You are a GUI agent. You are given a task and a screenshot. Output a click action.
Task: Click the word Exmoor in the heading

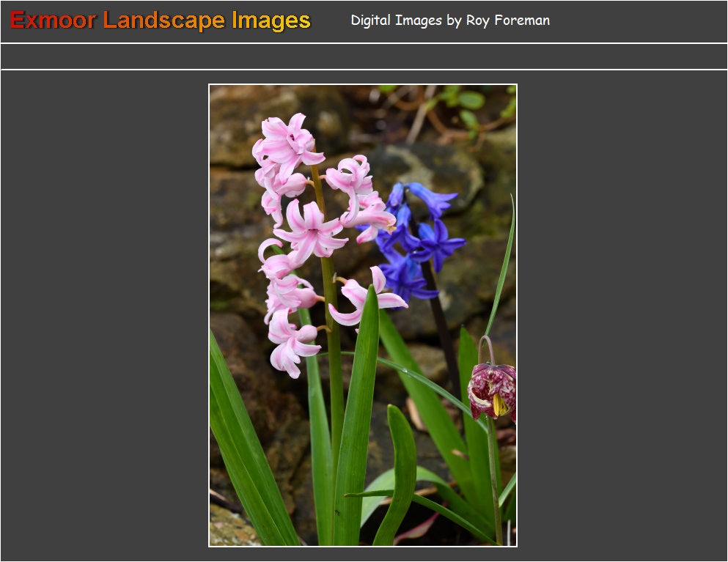pyautogui.click(x=53, y=21)
